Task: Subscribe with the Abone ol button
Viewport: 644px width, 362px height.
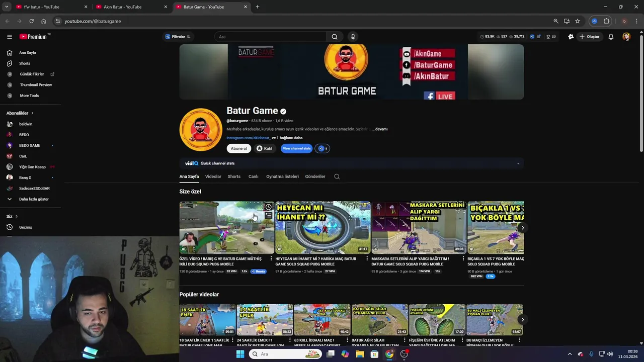Action: pyautogui.click(x=239, y=148)
